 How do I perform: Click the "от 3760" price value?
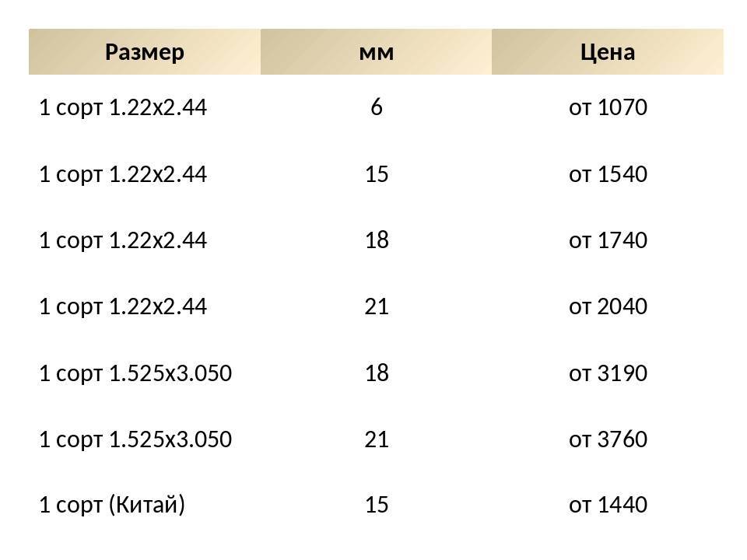pyautogui.click(x=608, y=439)
